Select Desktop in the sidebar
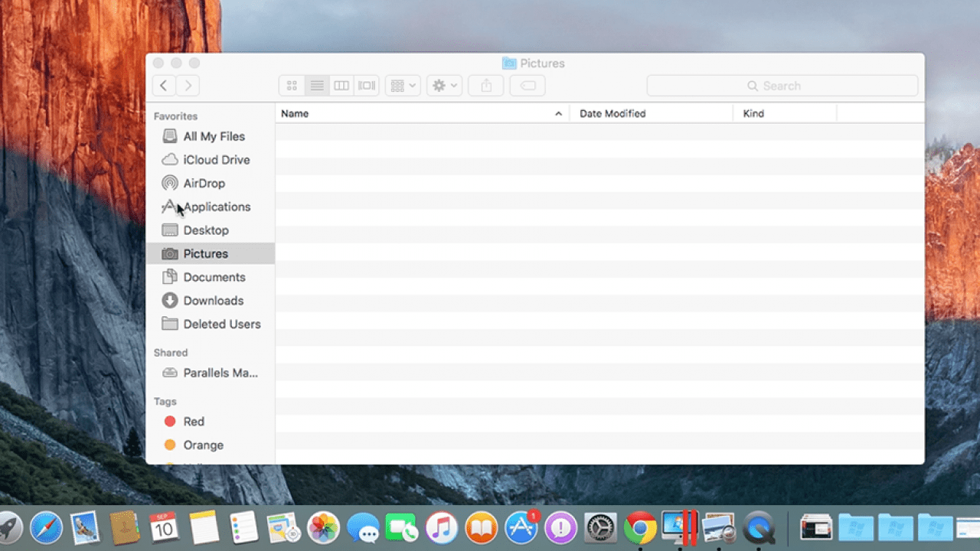 pyautogui.click(x=210, y=230)
